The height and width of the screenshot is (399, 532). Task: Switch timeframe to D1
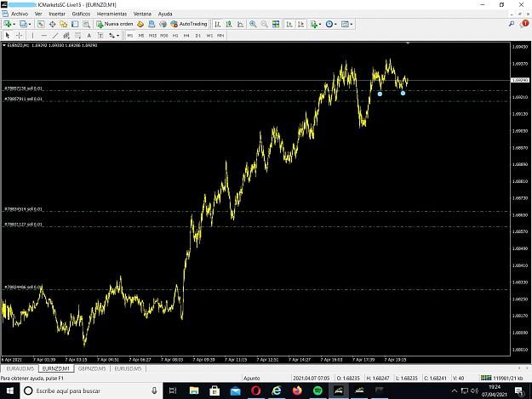pos(198,35)
